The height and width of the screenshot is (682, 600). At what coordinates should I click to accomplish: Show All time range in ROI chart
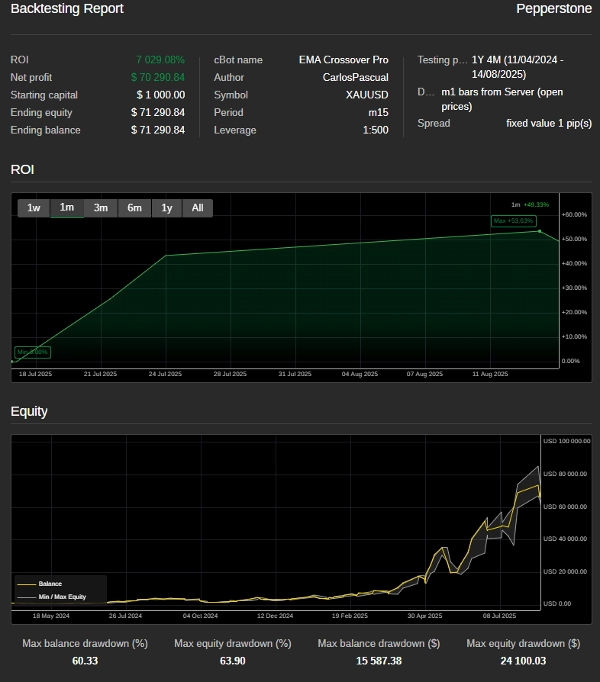point(198,208)
